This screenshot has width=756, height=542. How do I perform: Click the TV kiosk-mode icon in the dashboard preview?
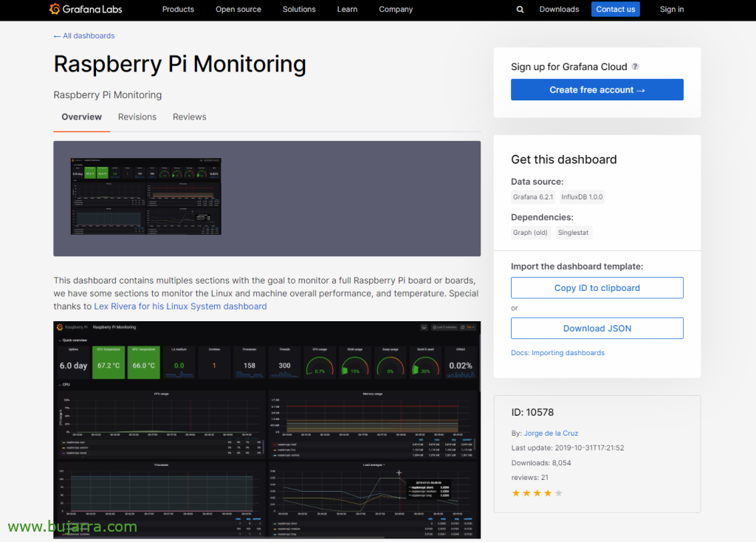424,327
